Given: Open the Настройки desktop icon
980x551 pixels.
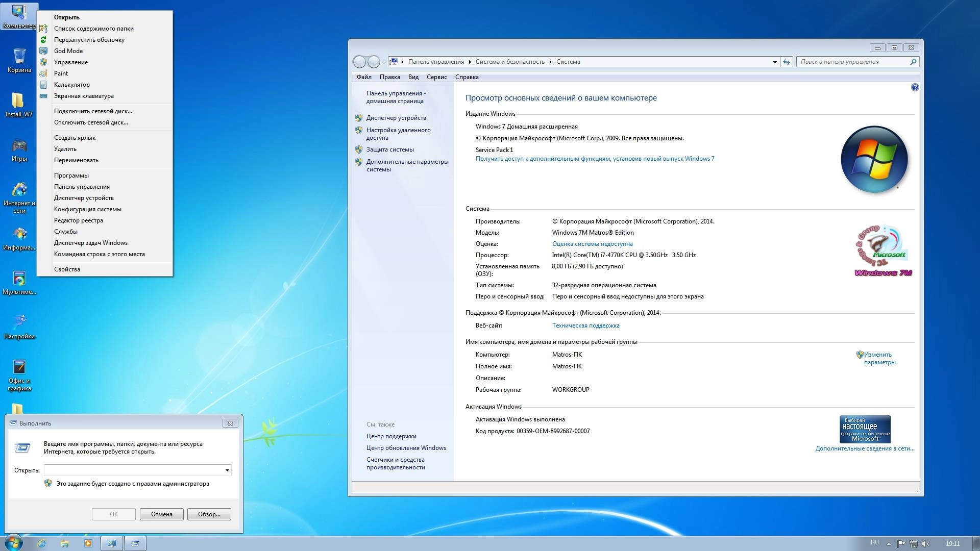Looking at the screenshot, I should click(x=19, y=327).
